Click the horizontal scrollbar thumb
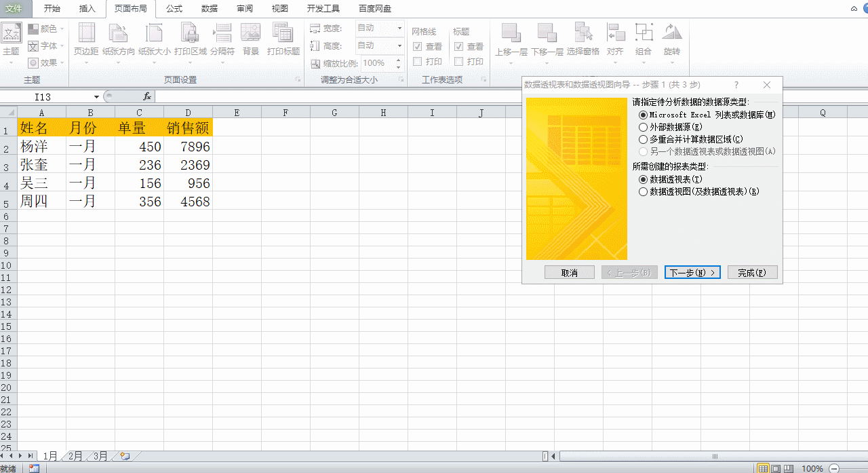The width and height of the screenshot is (868, 473). pos(715,456)
